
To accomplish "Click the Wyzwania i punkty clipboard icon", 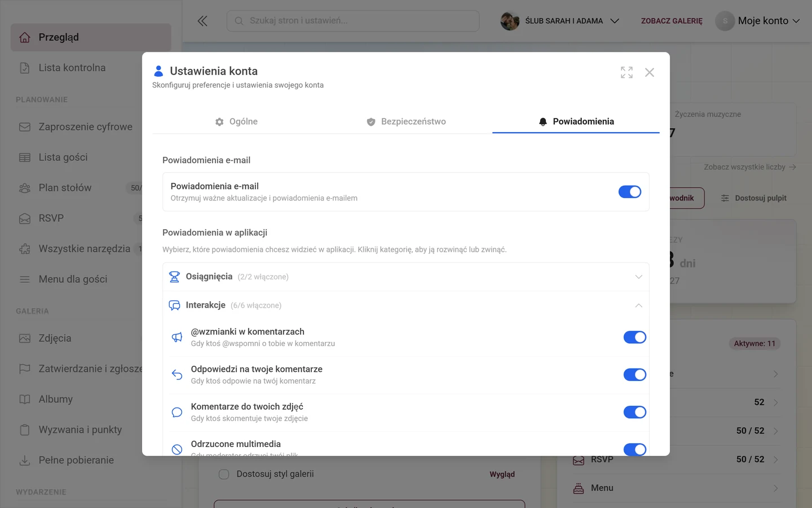I will (x=25, y=430).
